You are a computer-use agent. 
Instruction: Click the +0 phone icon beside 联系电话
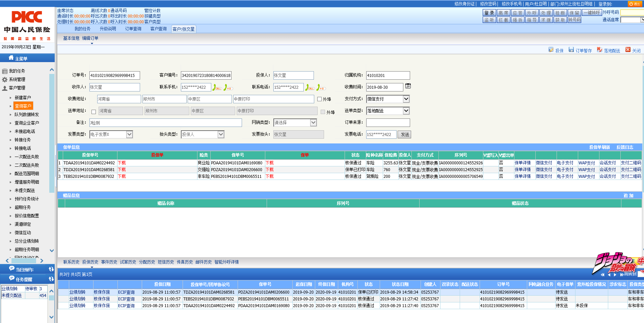point(321,87)
